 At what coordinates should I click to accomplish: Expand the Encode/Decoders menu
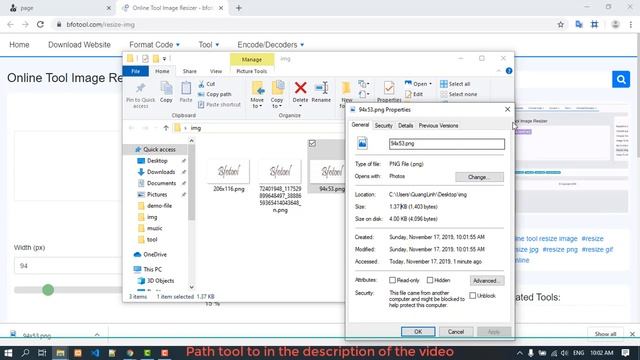click(x=271, y=45)
